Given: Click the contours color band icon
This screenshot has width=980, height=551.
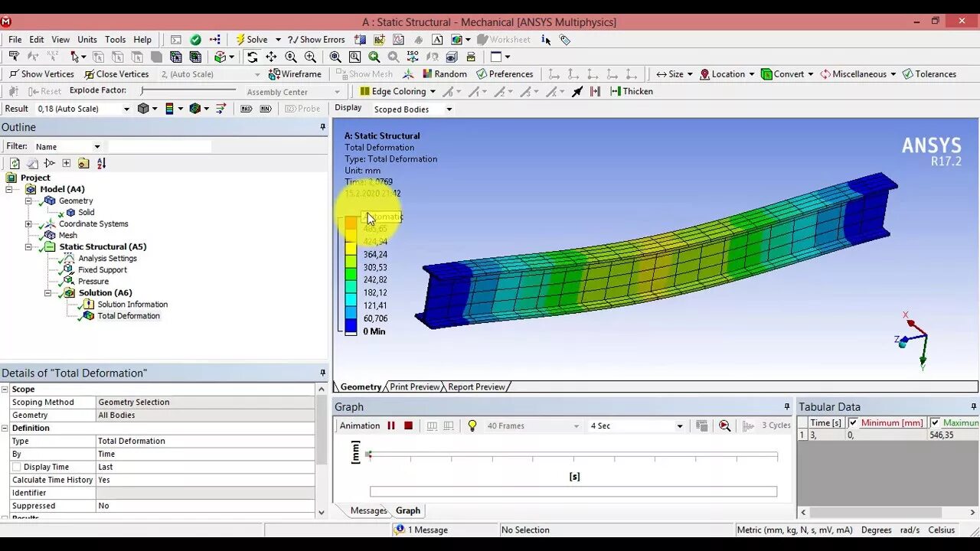Looking at the screenshot, I should pos(170,109).
